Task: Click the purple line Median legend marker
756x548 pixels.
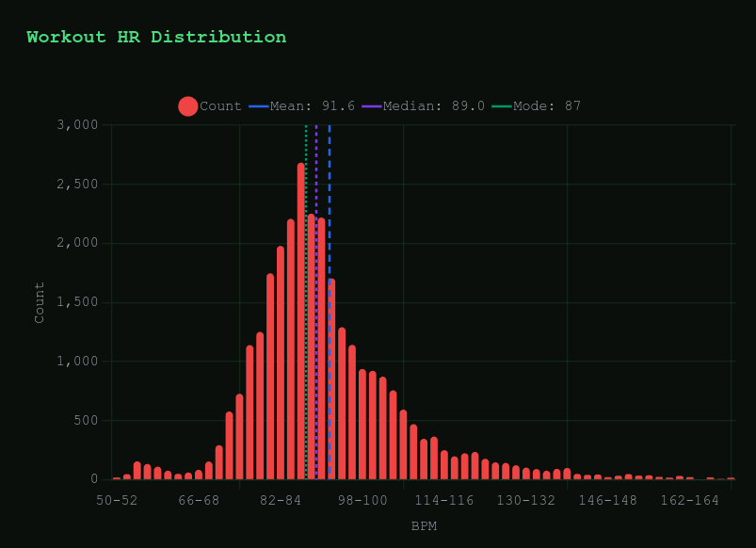Action: [x=372, y=106]
